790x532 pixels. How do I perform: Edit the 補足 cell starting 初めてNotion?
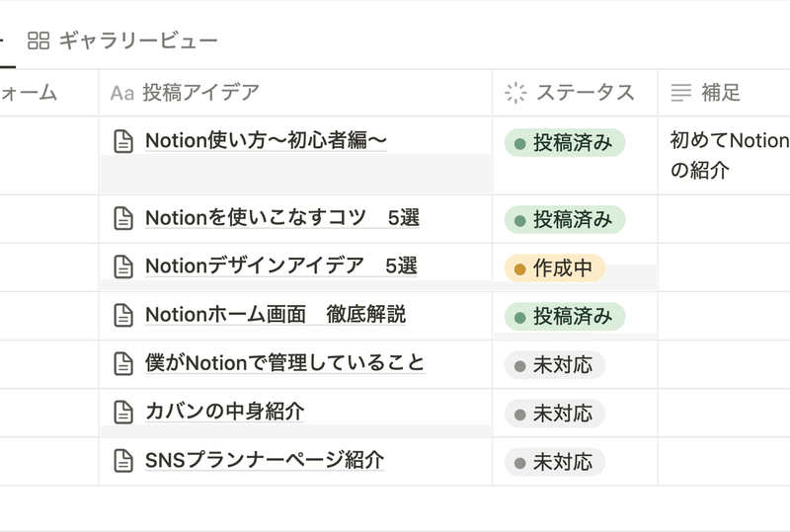click(724, 156)
